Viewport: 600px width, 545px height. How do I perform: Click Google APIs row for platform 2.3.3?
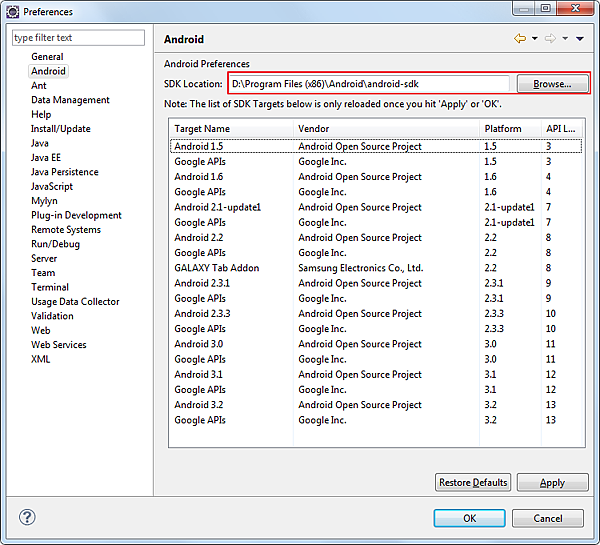pos(376,329)
